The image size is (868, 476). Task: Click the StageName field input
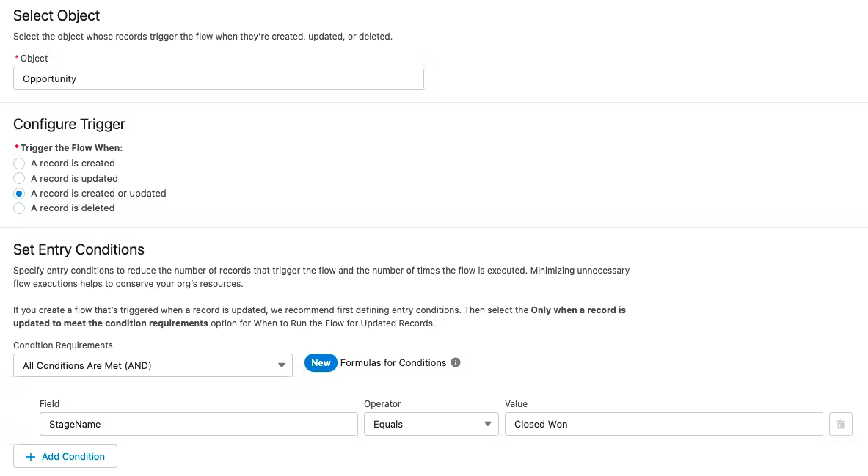click(x=198, y=424)
